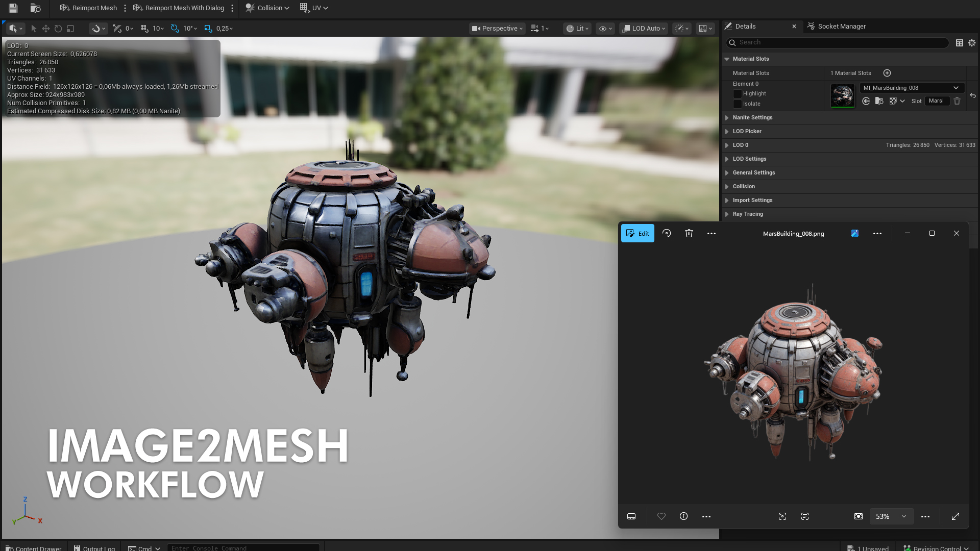Screen dimensions: 980x551
Task: Open Details panel settings gear icon
Action: tap(972, 43)
